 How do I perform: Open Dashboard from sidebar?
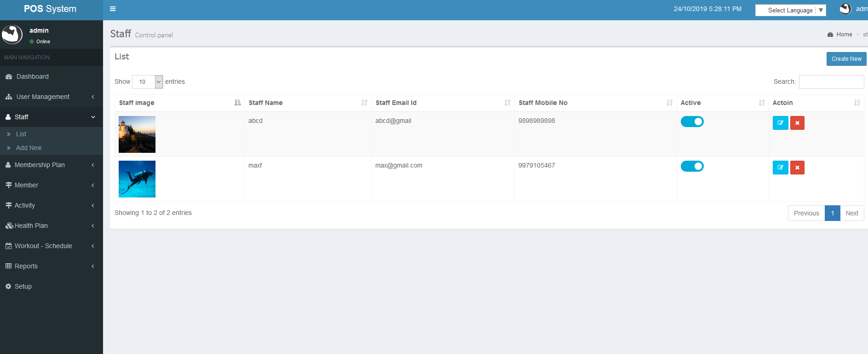[52, 76]
